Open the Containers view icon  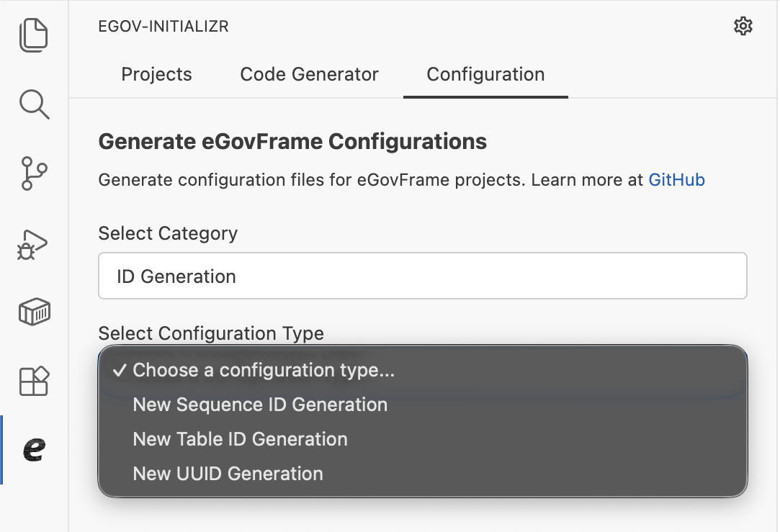point(34,312)
